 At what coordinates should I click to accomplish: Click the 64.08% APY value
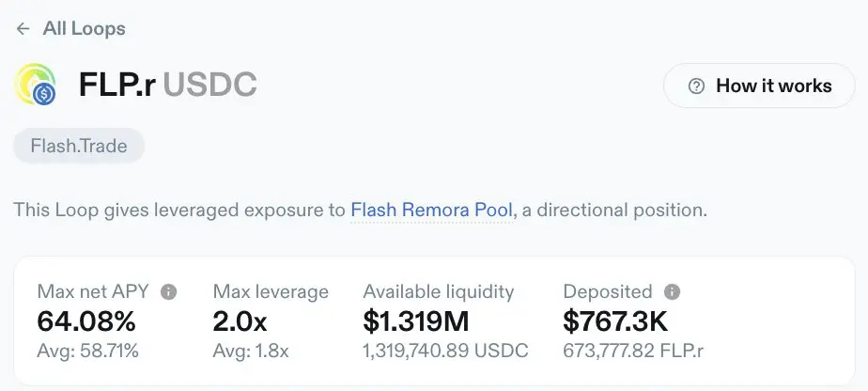(x=86, y=321)
